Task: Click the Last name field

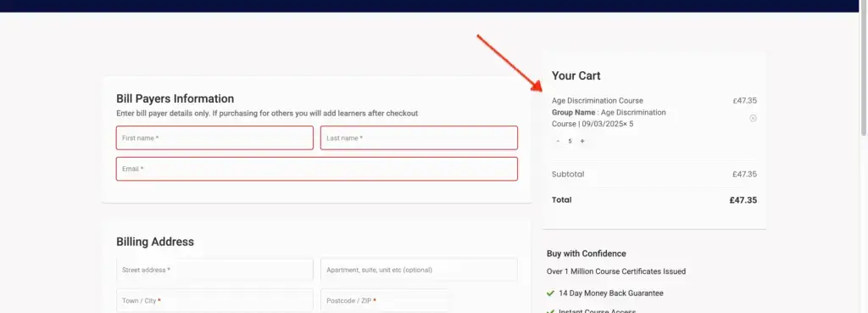Action: (x=419, y=138)
